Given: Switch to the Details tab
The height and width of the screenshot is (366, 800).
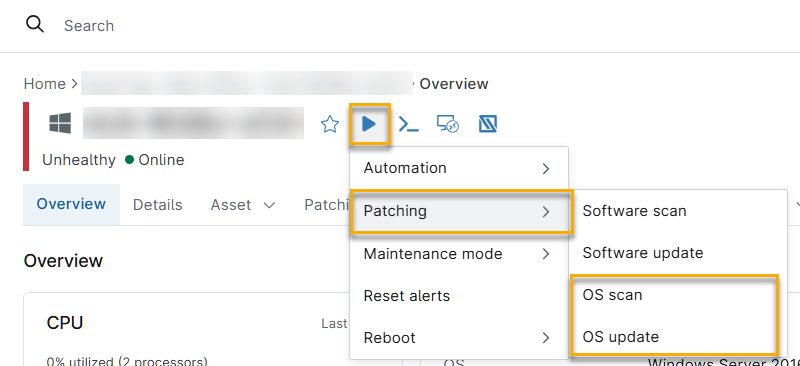Looking at the screenshot, I should [x=158, y=205].
